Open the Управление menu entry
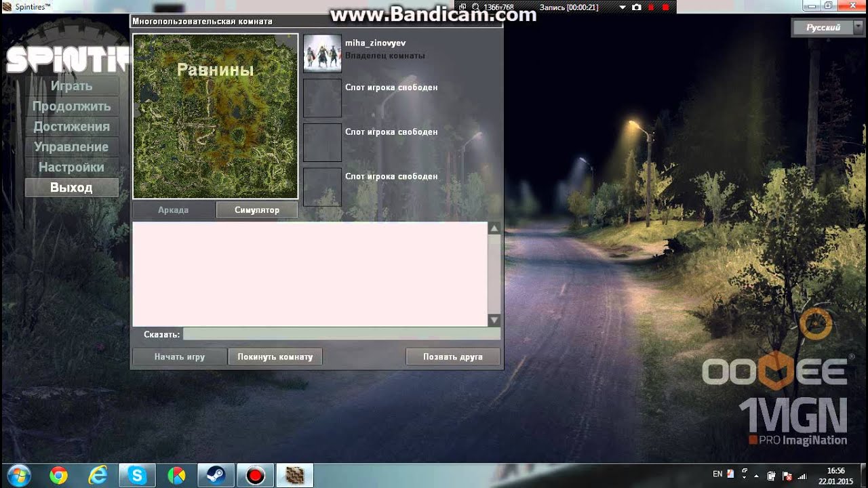The image size is (868, 488). [x=71, y=147]
